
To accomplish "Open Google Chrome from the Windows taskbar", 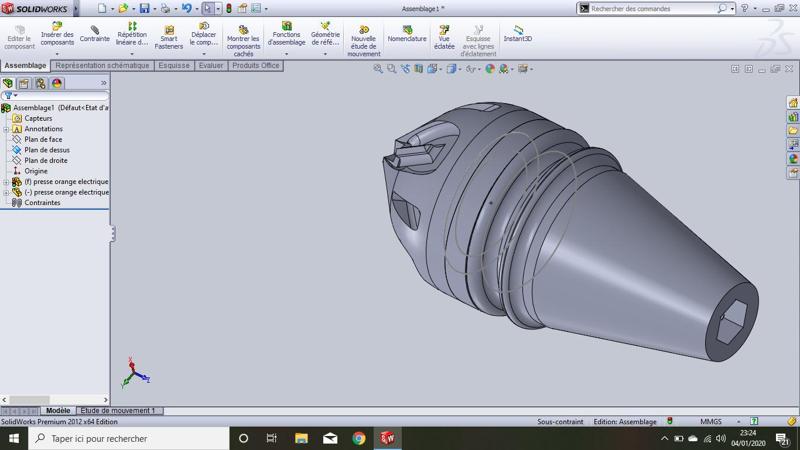I will (359, 438).
